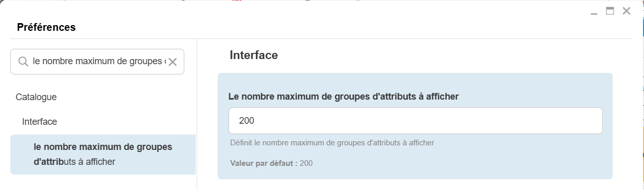Screen dimensions: 644x190
Task: Click the empty sidebar area below the selected entry
Action: tap(103, 182)
